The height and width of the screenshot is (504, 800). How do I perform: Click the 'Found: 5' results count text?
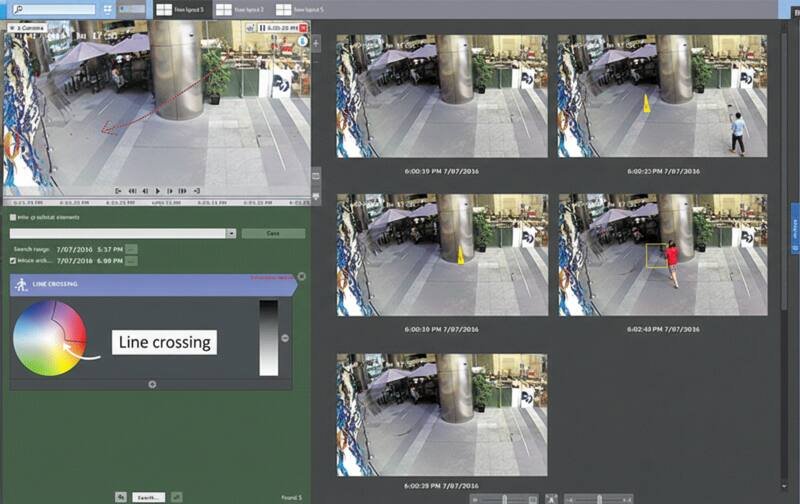coord(291,497)
